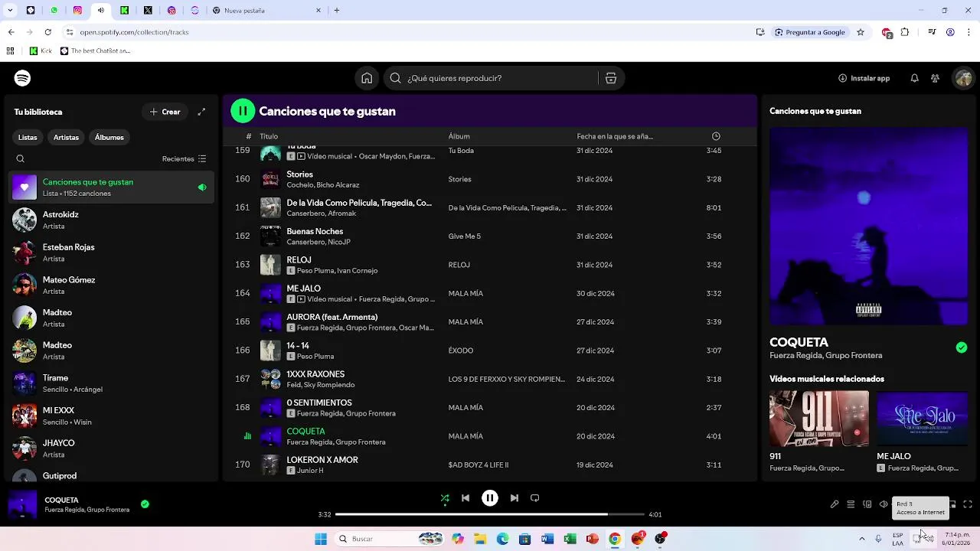980x551 pixels.
Task: Toggle the saved checkmark beside COQUETA in right panel
Action: click(x=962, y=347)
